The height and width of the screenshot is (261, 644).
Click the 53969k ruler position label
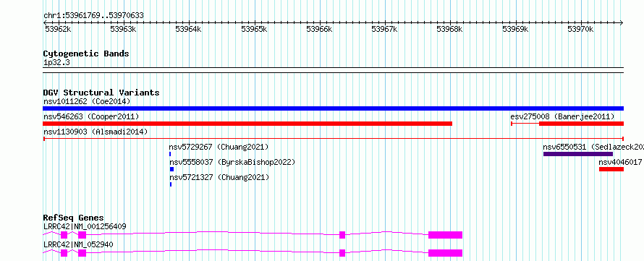[516, 29]
